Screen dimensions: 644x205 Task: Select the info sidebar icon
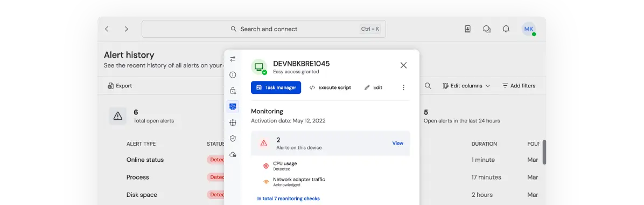click(233, 75)
